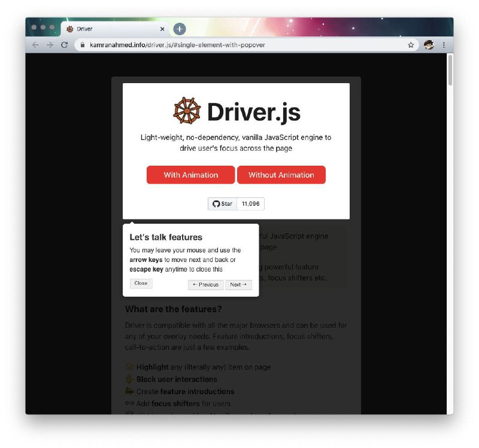The height and width of the screenshot is (448, 479).
Task: Reload the page with the refresh icon
Action: coord(64,45)
